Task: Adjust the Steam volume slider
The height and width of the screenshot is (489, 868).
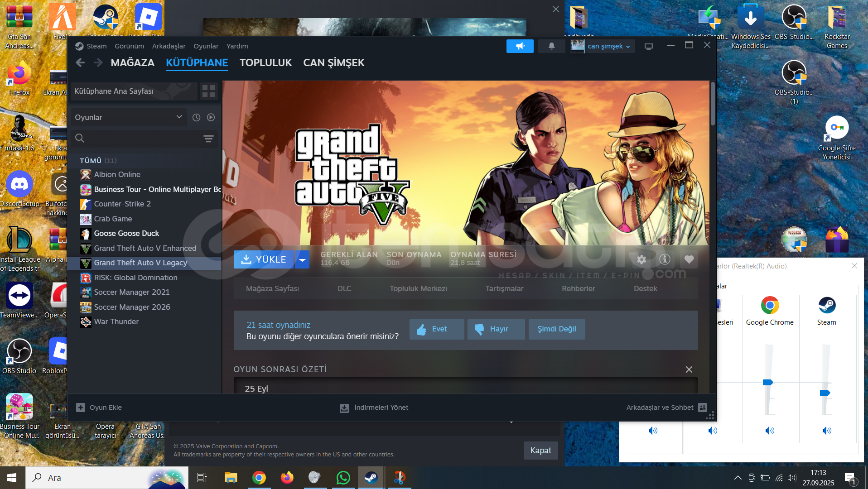Action: point(825,393)
